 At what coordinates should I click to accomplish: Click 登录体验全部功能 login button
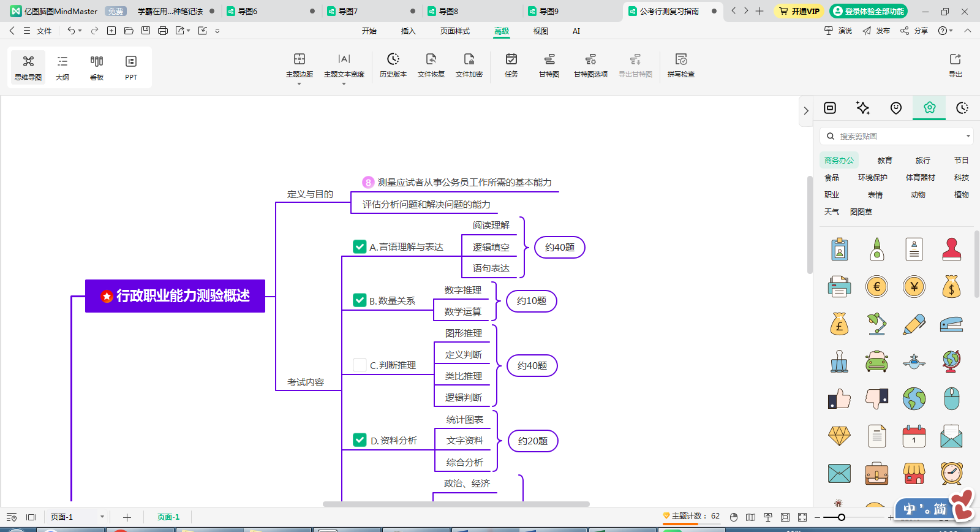(869, 11)
